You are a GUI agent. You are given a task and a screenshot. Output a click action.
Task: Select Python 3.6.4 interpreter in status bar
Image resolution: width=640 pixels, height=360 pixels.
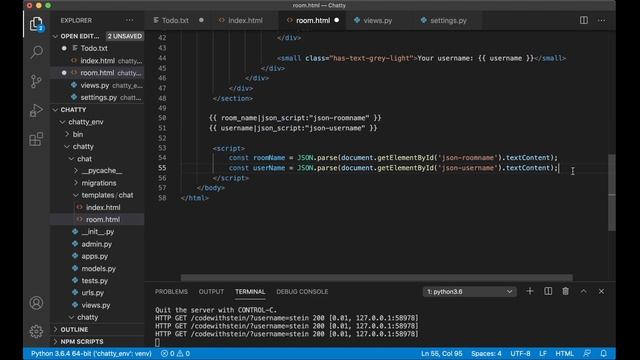[91, 353]
